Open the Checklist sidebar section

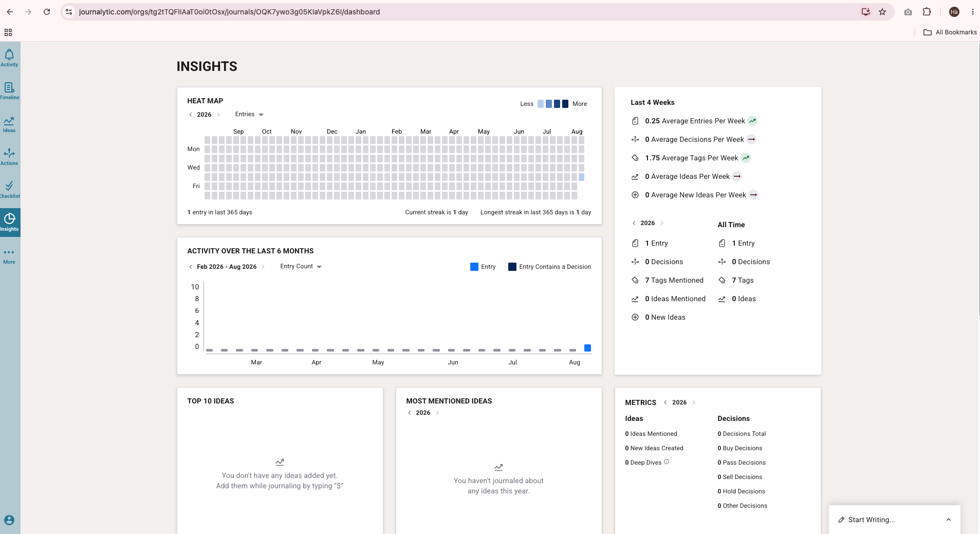tap(9, 190)
